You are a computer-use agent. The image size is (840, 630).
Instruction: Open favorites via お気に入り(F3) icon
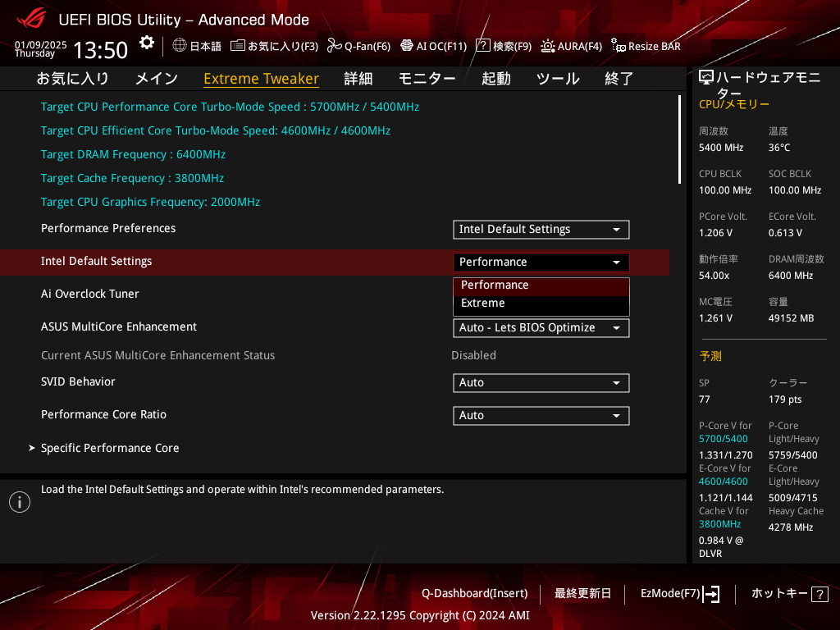tap(237, 46)
